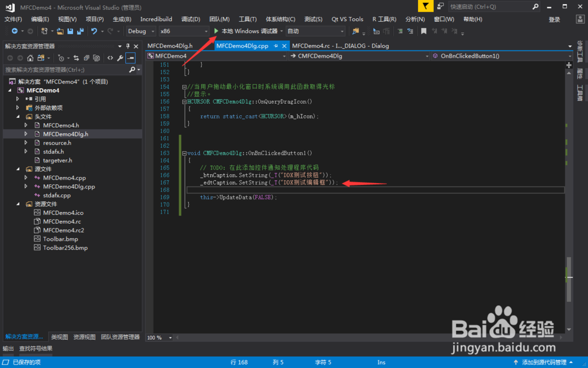Click 添加到源代码管理 in status bar
This screenshot has height=368, width=588.
(x=544, y=362)
